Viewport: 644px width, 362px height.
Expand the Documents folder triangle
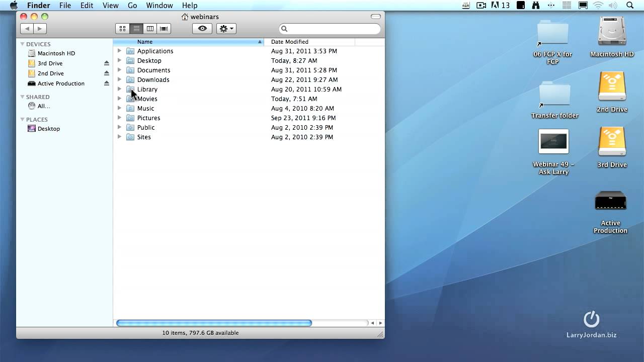[119, 70]
